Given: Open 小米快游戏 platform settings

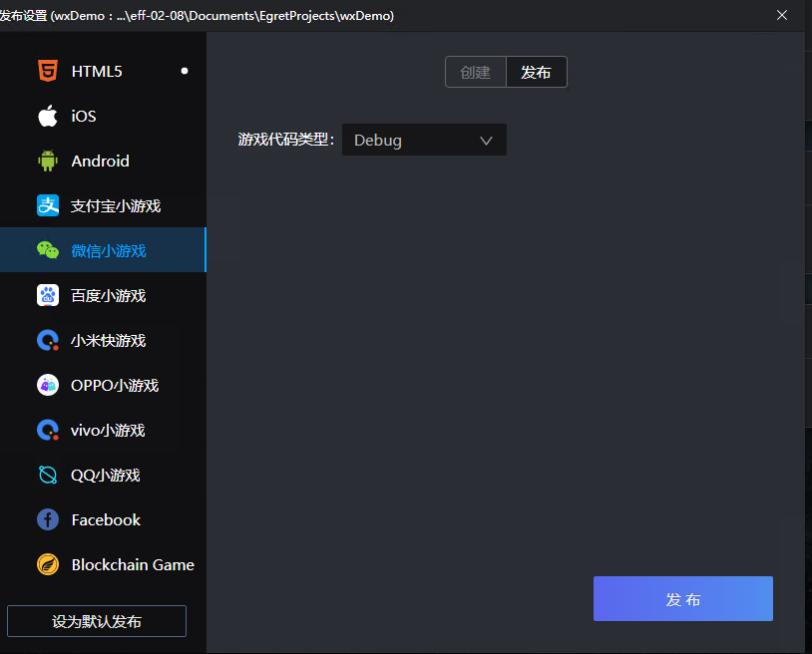Looking at the screenshot, I should point(48,340).
